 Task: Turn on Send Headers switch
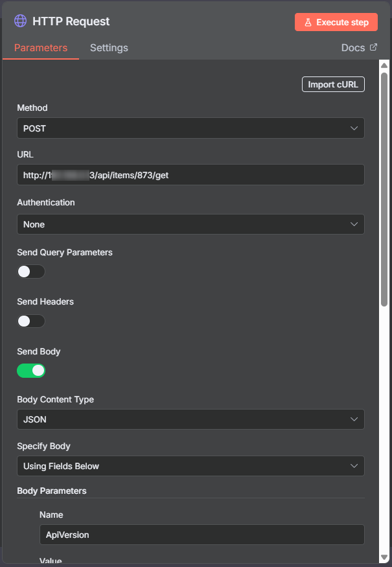31,321
